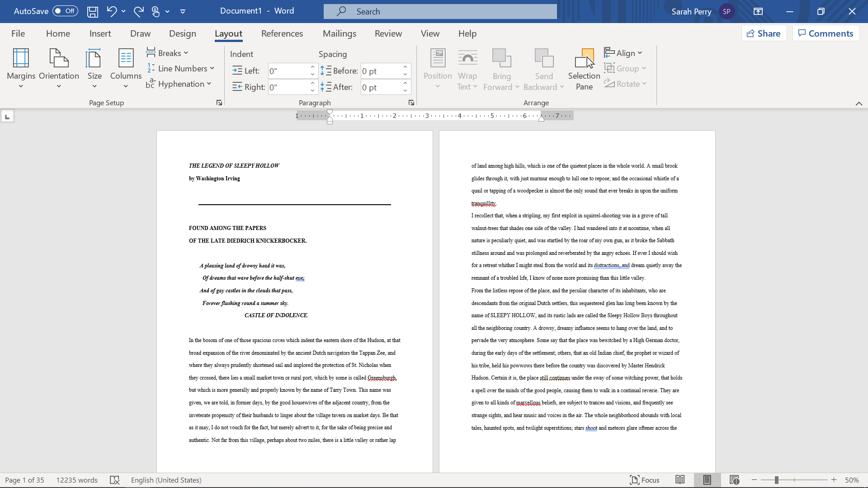This screenshot has height=488, width=868.
Task: Toggle the AutoSave switch
Action: (65, 11)
